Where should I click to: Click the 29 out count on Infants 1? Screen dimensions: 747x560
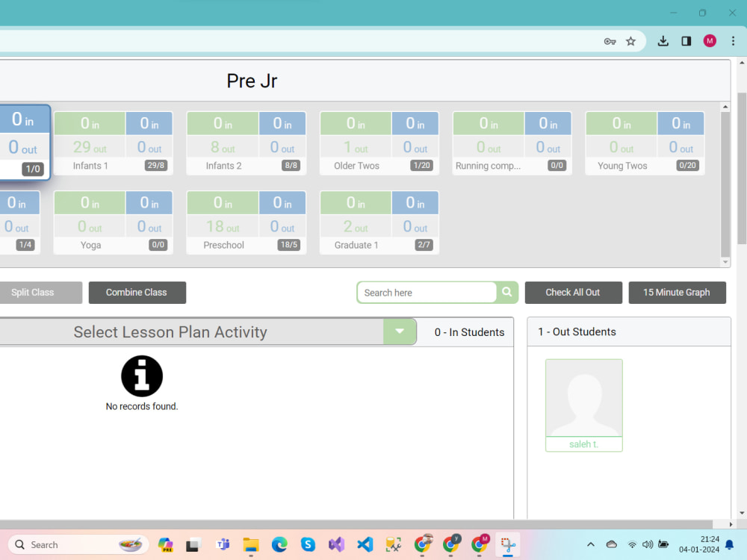click(90, 147)
